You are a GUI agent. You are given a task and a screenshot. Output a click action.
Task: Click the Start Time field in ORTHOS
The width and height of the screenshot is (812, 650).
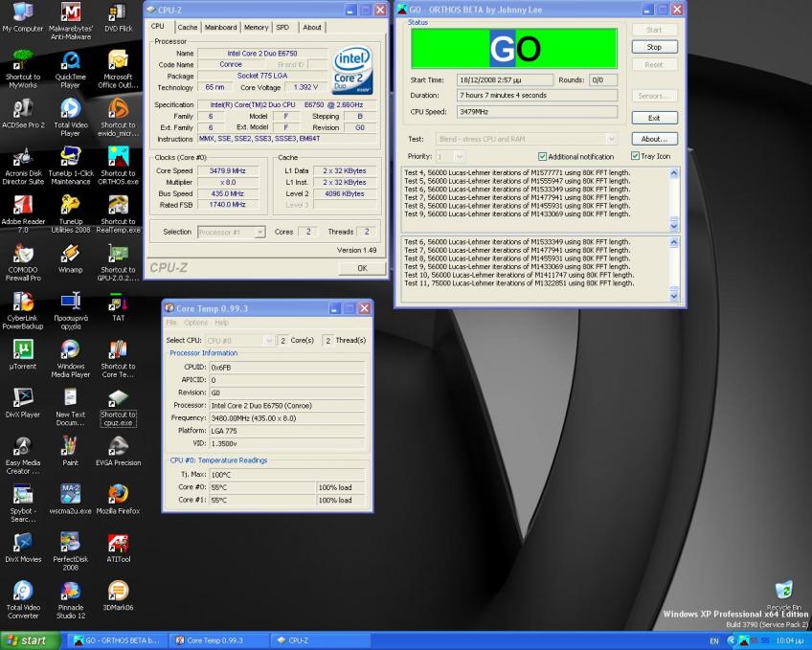(505, 80)
